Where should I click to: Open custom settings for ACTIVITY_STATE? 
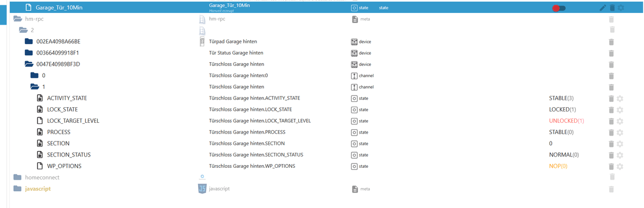pos(620,98)
